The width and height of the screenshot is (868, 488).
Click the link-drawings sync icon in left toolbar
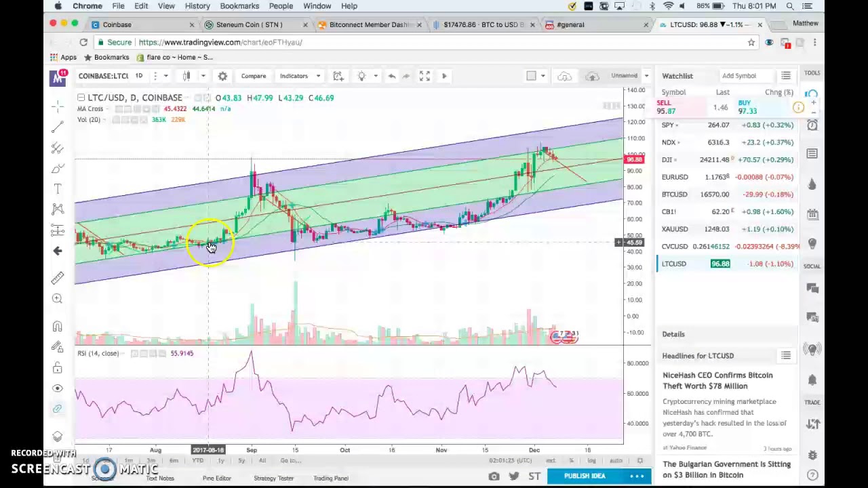[58, 409]
